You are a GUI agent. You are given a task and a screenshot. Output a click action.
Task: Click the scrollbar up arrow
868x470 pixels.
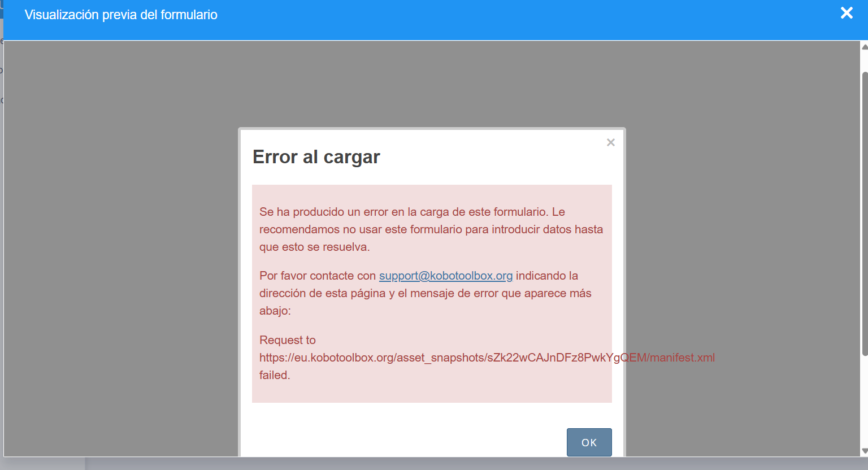(864, 47)
